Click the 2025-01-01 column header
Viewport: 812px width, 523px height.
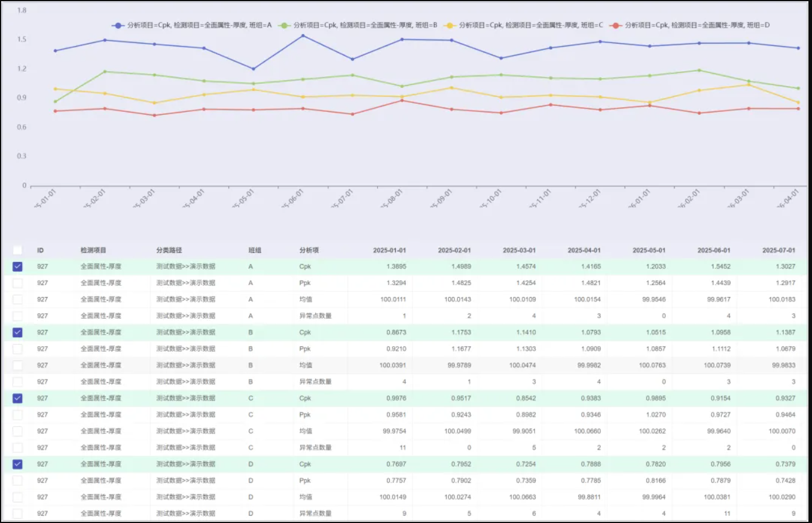(x=389, y=250)
